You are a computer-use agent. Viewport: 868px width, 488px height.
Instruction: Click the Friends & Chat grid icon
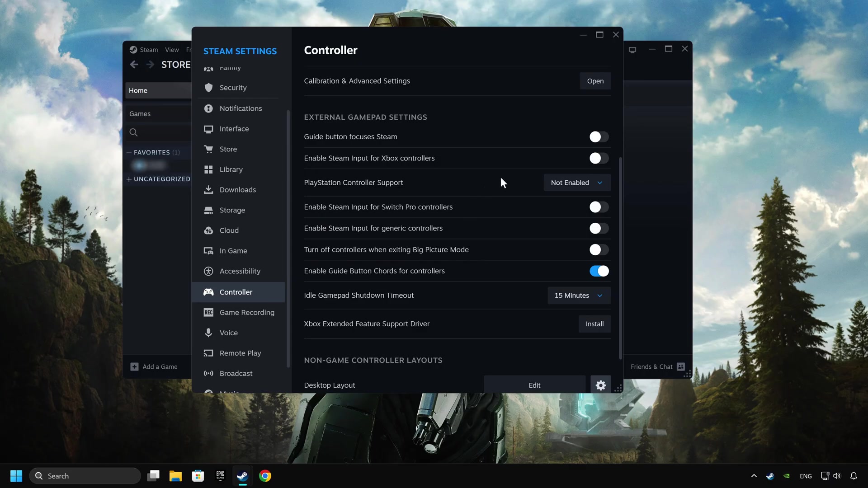(681, 366)
